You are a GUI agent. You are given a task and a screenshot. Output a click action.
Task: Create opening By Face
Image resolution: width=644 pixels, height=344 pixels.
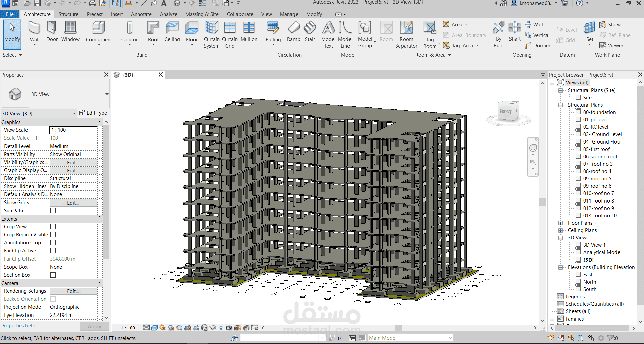tap(499, 35)
